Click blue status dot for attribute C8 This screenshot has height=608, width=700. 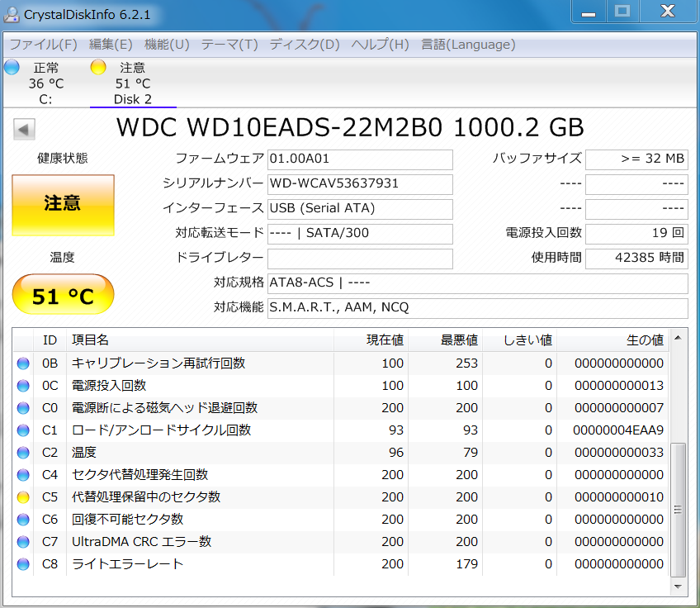click(23, 565)
